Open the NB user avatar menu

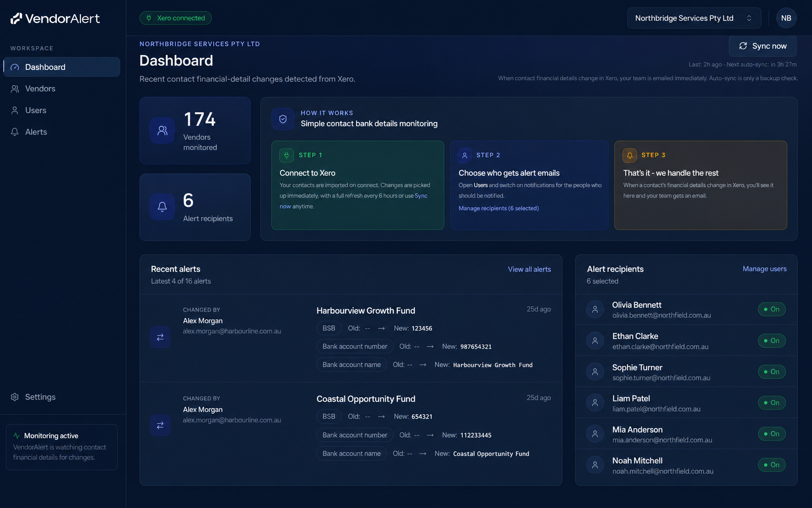pyautogui.click(x=786, y=18)
